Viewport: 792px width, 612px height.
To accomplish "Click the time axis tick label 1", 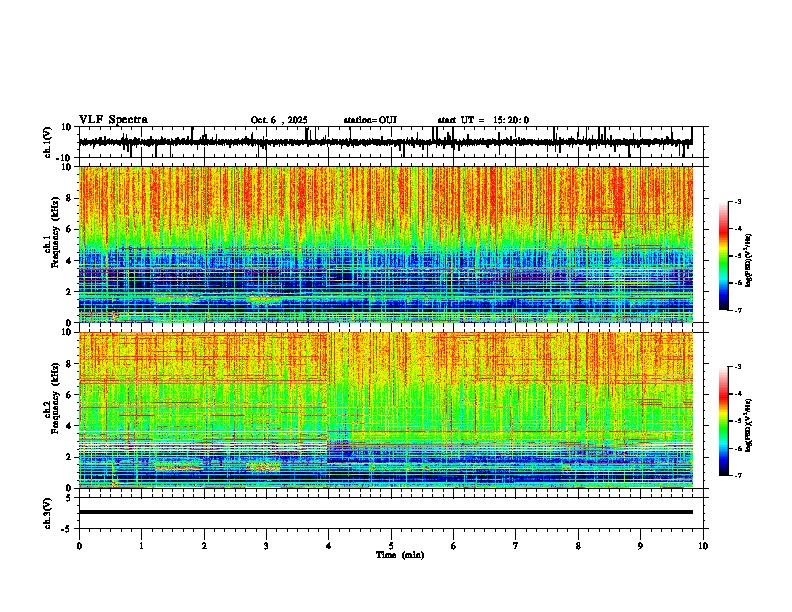I will coord(141,546).
